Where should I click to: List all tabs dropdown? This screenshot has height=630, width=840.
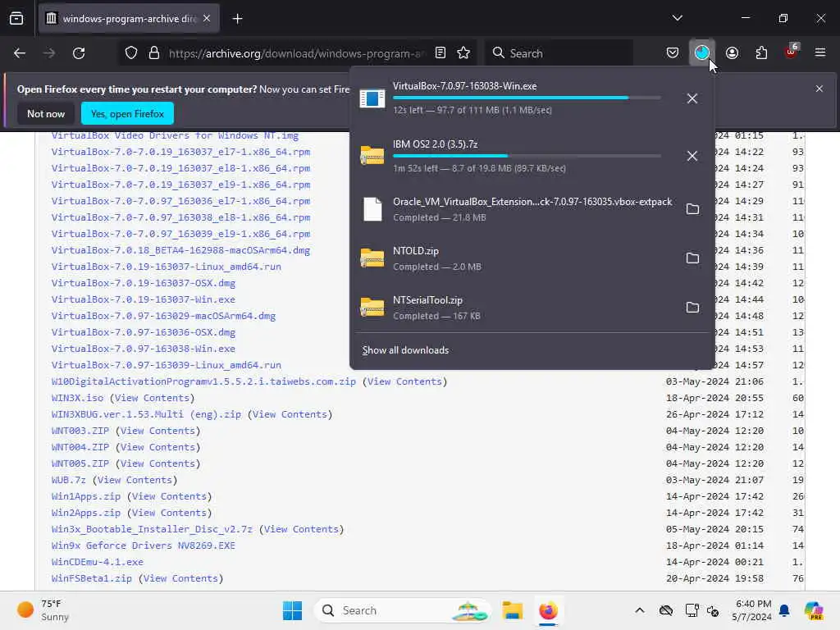(x=677, y=18)
